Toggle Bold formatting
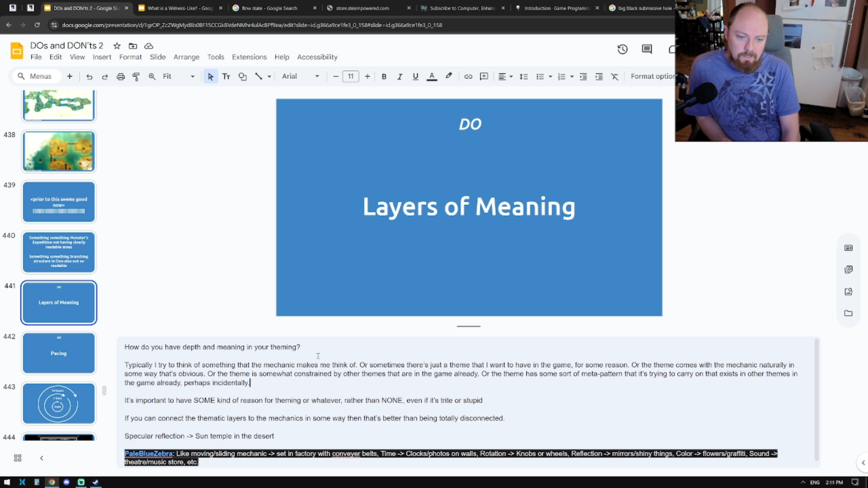 pos(384,76)
